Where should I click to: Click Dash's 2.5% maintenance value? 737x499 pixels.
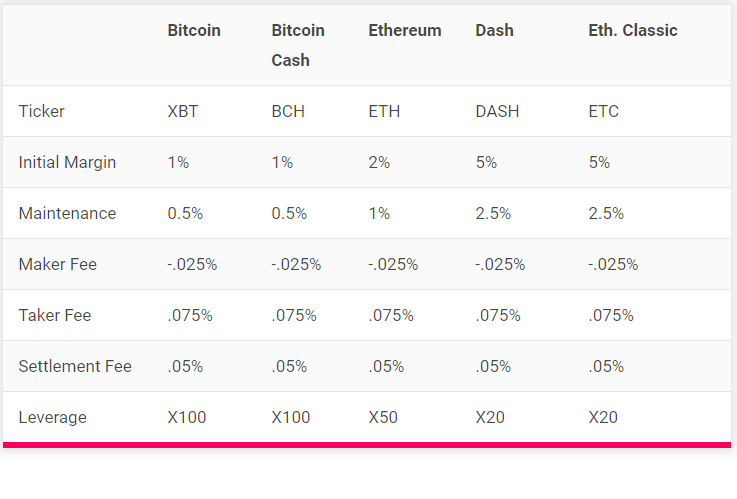(493, 213)
